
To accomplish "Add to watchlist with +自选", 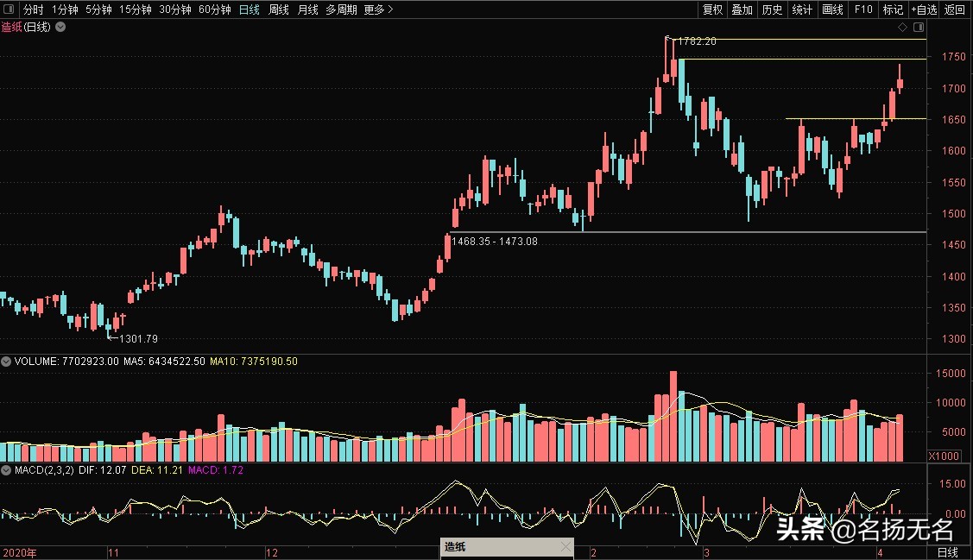I will 925,9.
